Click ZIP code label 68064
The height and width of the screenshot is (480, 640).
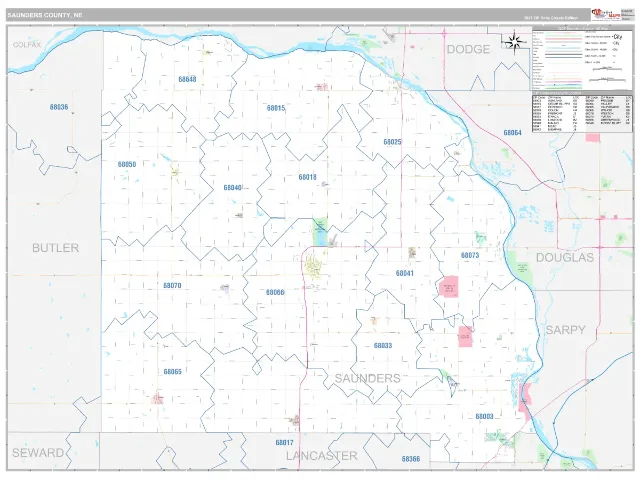[x=512, y=133]
